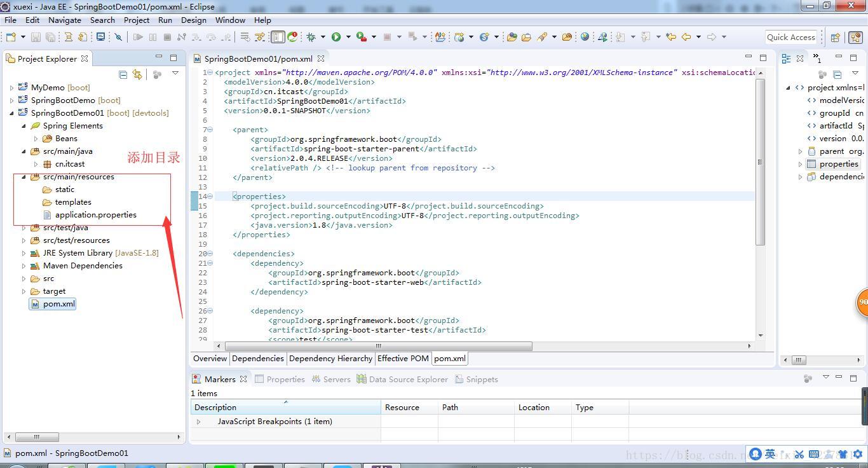Click the Forward navigation arrow icon
This screenshot has height=468, width=868.
[712, 37]
